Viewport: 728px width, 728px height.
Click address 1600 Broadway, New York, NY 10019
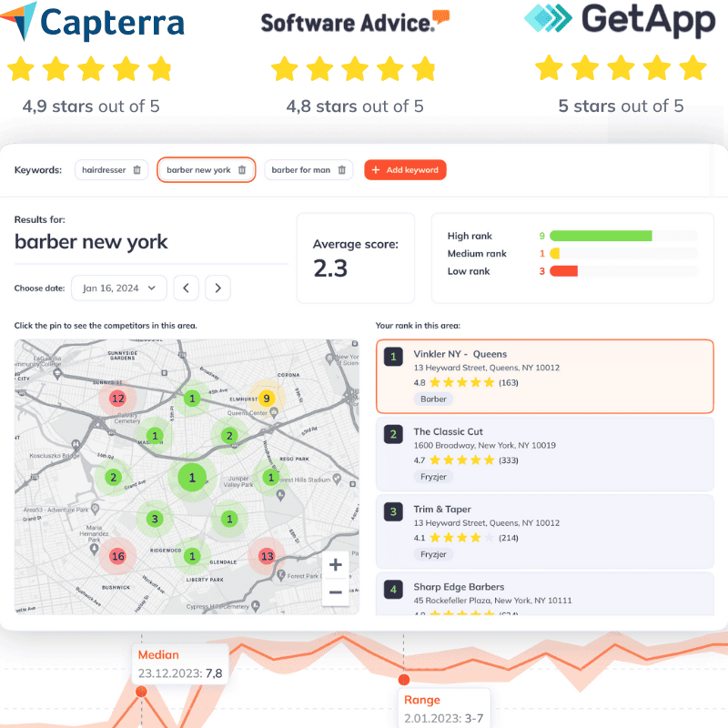pyautogui.click(x=485, y=446)
